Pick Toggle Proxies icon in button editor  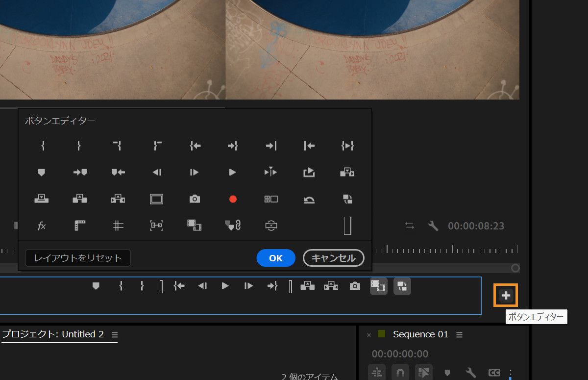pyautogui.click(x=347, y=199)
